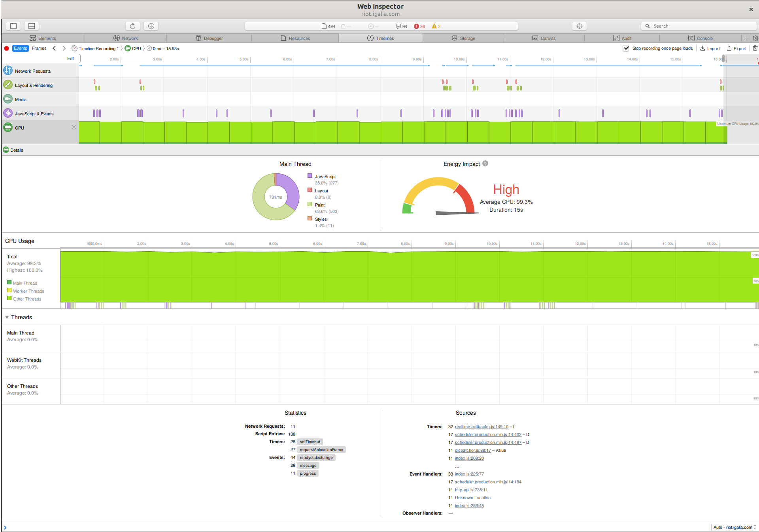Image resolution: width=759 pixels, height=532 pixels.
Task: Click the Media timeline icon
Action: [8, 99]
